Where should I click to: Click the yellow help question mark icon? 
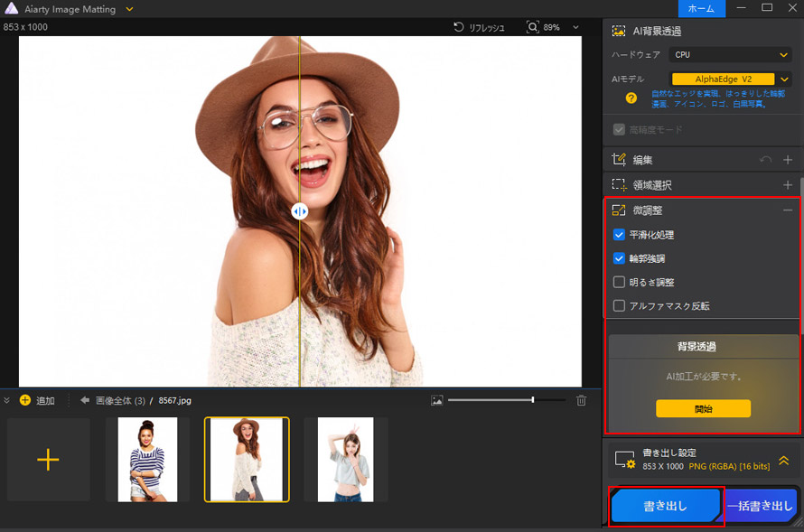[x=631, y=98]
